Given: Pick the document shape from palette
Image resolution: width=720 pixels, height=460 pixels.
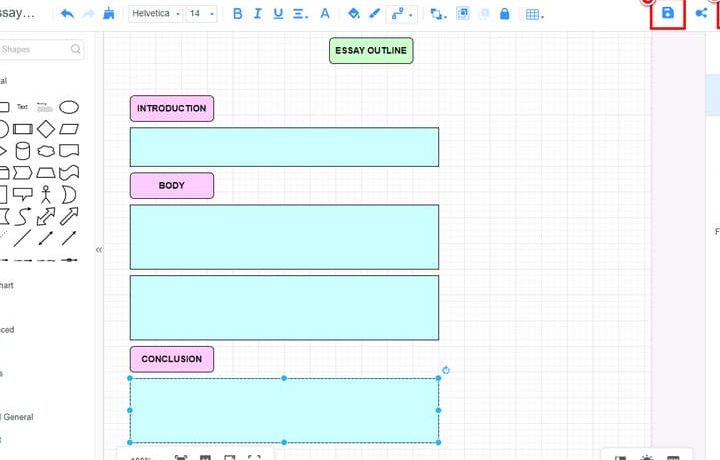Looking at the screenshot, I should (x=69, y=151).
